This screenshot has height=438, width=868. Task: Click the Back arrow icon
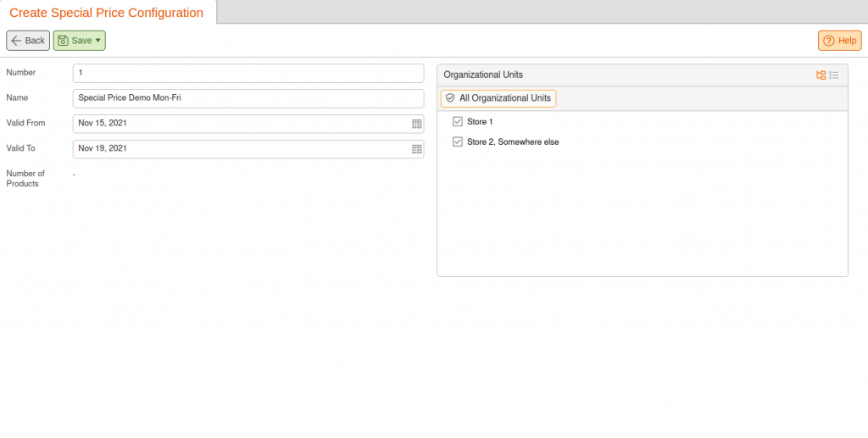pos(16,41)
